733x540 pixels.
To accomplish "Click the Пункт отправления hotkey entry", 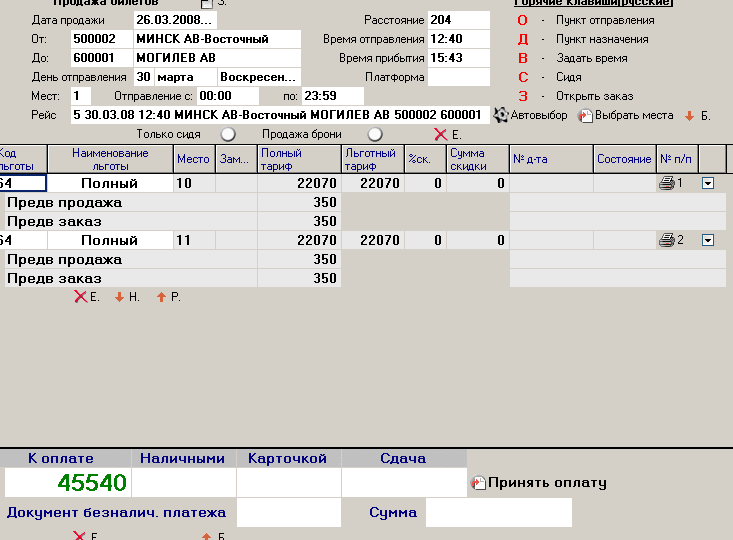I will (605, 21).
